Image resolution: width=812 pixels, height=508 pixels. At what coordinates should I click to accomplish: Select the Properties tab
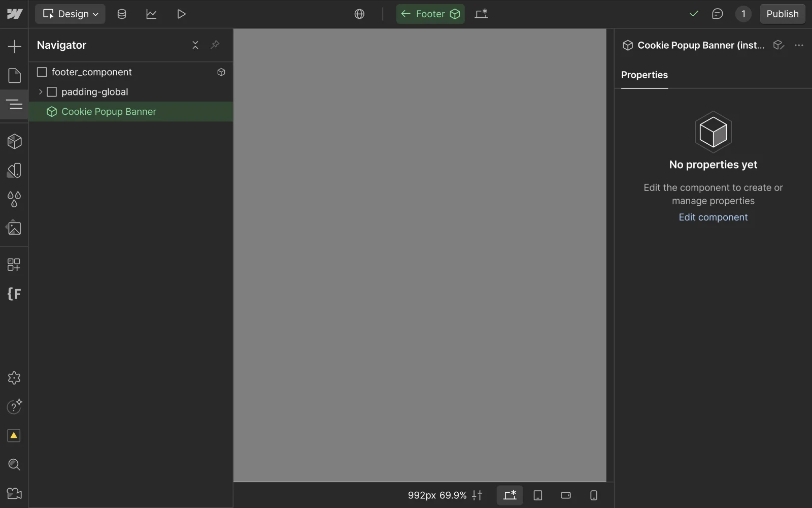coord(644,75)
